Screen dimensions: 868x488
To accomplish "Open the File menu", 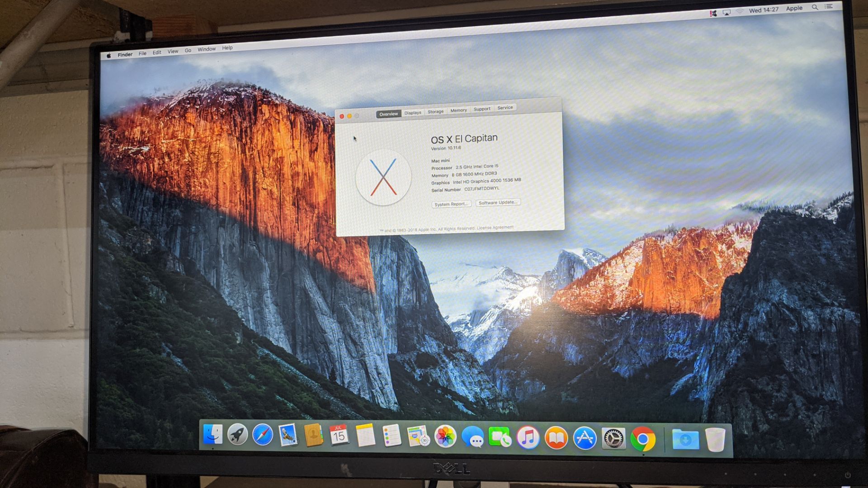I will click(142, 53).
